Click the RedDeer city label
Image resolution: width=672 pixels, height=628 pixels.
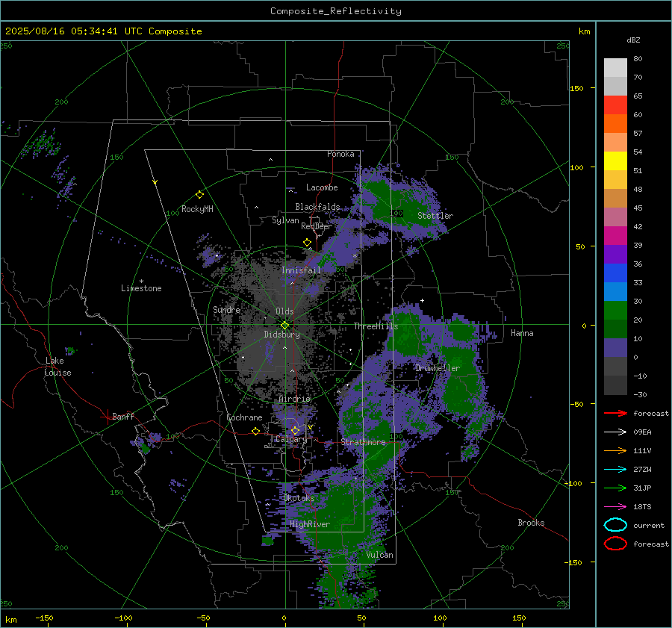click(317, 226)
